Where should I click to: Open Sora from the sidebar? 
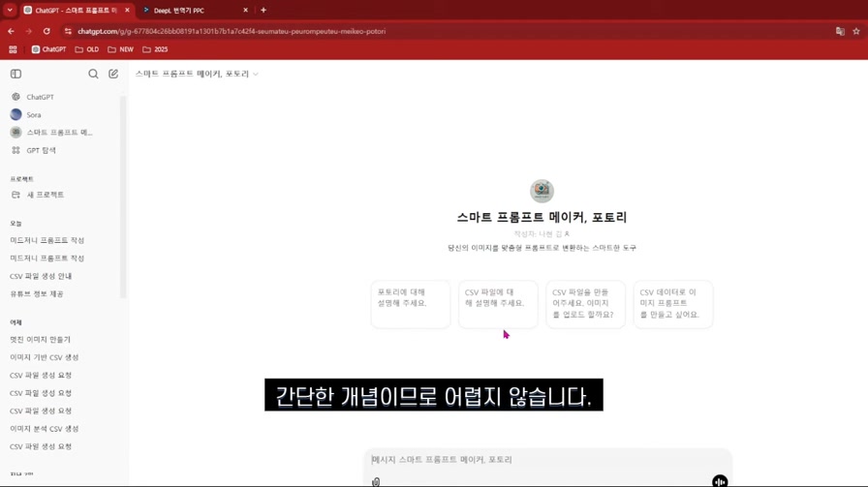(33, 114)
